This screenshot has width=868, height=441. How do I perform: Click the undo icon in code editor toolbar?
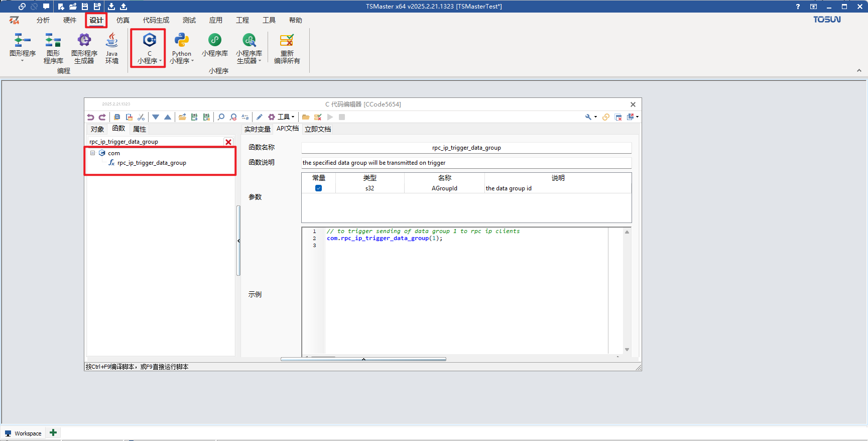coord(90,117)
